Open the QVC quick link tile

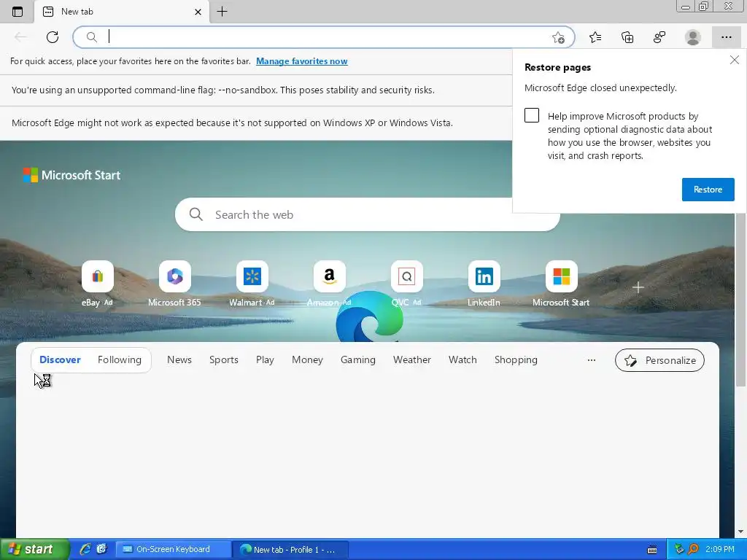[x=406, y=284]
